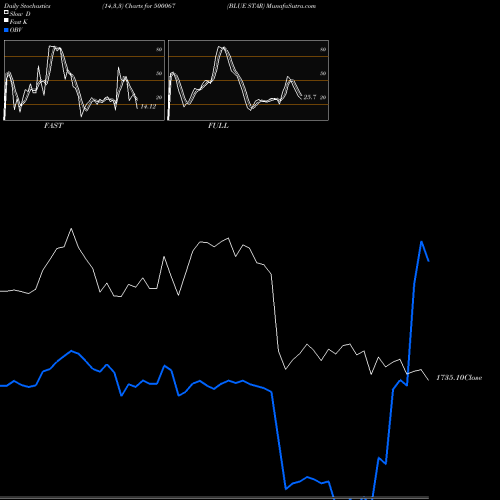Screen dimensions: 500x500
Task: Click the '1735.10Close' price label
Action: (x=459, y=377)
